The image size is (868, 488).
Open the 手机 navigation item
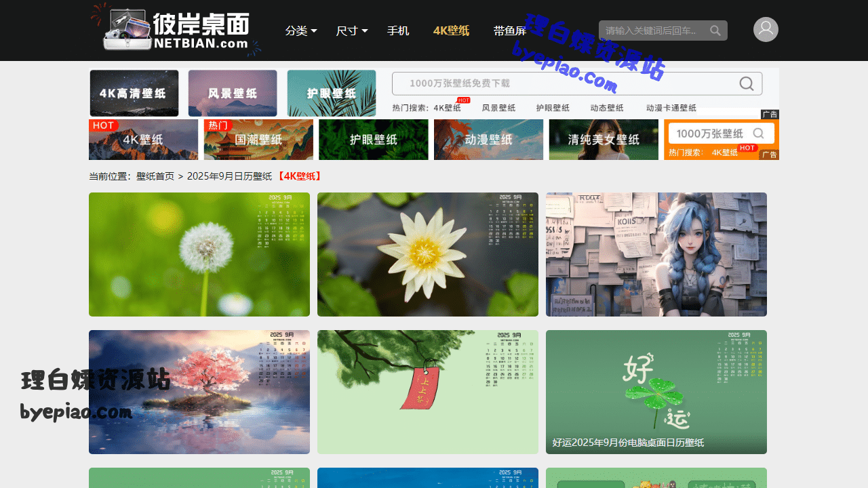(398, 30)
